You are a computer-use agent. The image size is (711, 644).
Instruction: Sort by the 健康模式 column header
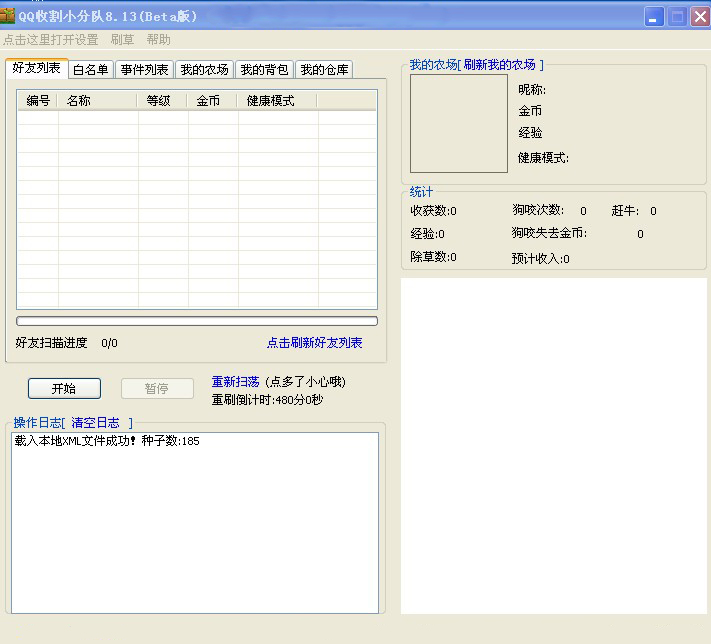tap(277, 101)
